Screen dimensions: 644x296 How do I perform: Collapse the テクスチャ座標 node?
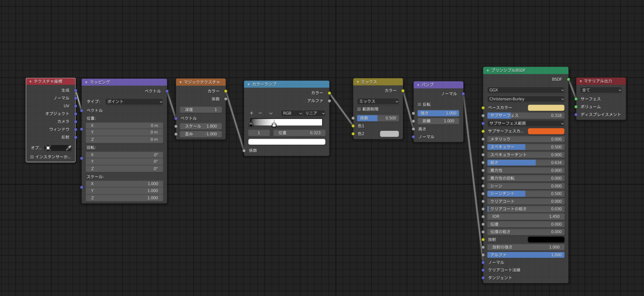point(31,82)
